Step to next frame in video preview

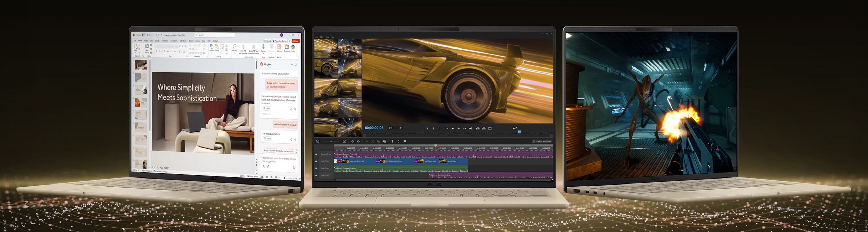tap(465, 128)
